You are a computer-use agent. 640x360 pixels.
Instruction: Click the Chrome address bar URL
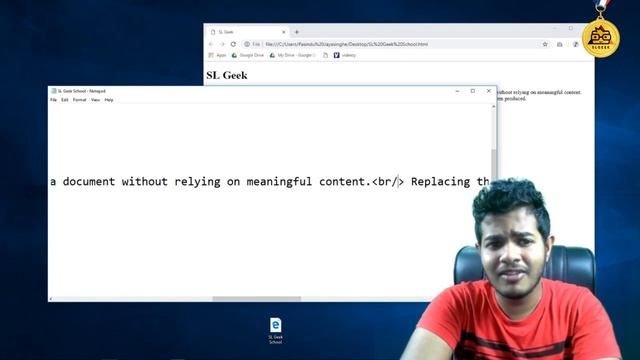click(x=347, y=44)
